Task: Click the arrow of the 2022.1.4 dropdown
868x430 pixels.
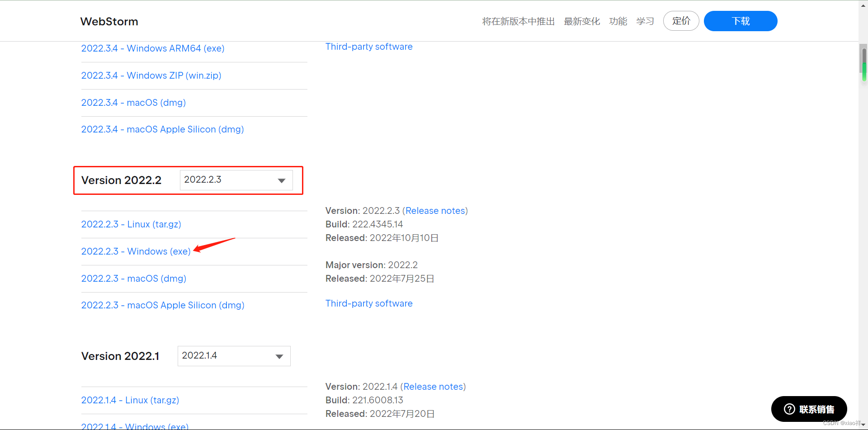Action: point(279,356)
